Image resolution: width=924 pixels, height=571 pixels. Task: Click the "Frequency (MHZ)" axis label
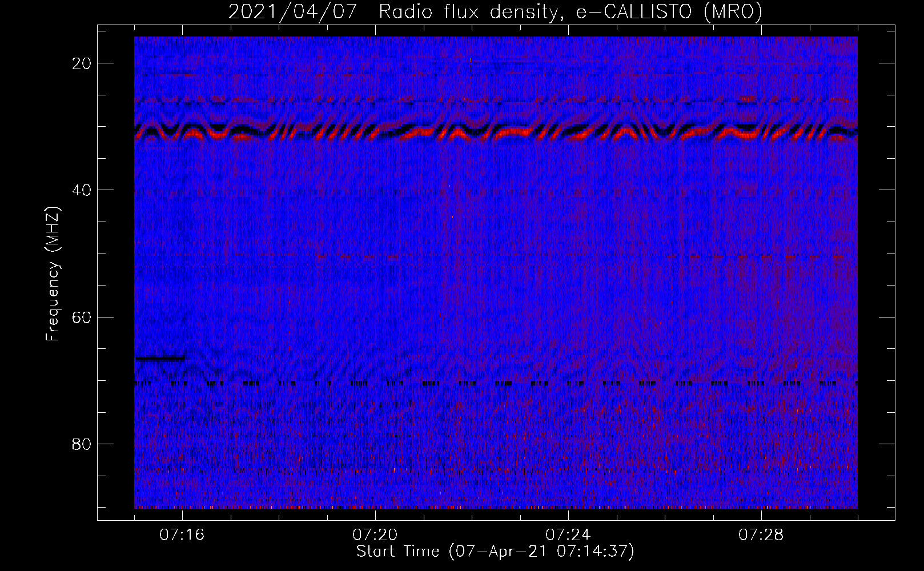point(53,274)
